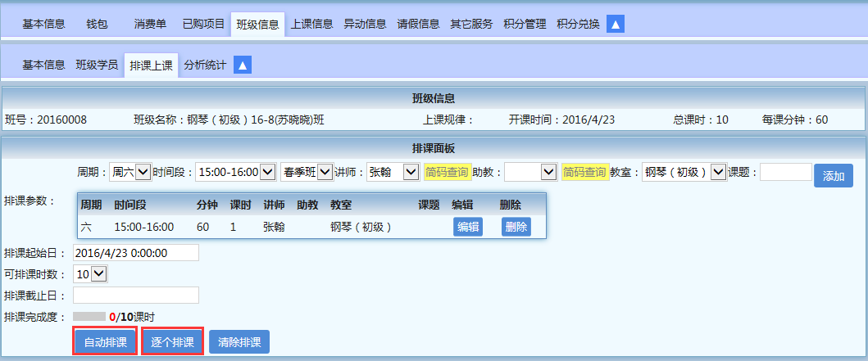Switch to the 上课信息 tab
Screen dimensions: 868x361
[311, 24]
